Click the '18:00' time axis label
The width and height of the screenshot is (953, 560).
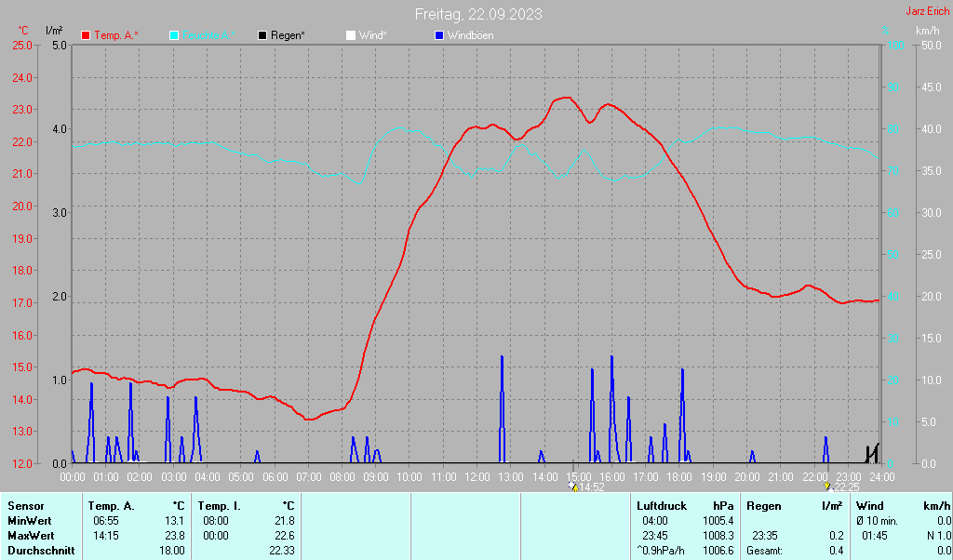(678, 477)
